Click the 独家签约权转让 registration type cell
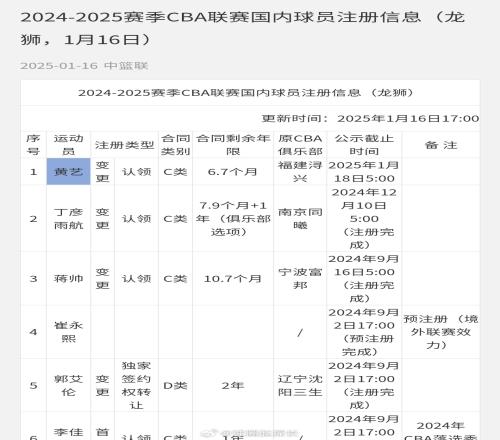Screen dimensions: 500x440 (136, 385)
